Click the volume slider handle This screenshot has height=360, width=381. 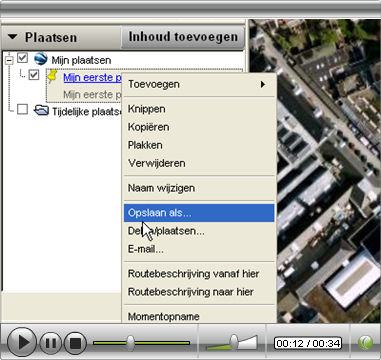234,342
